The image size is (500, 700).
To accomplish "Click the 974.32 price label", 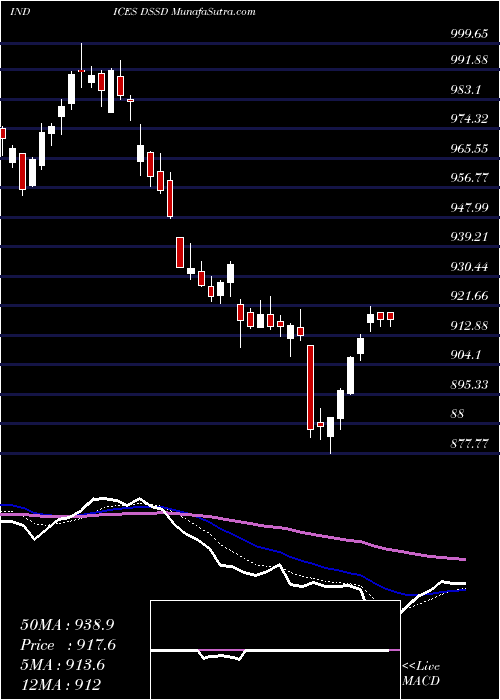I will tap(469, 119).
